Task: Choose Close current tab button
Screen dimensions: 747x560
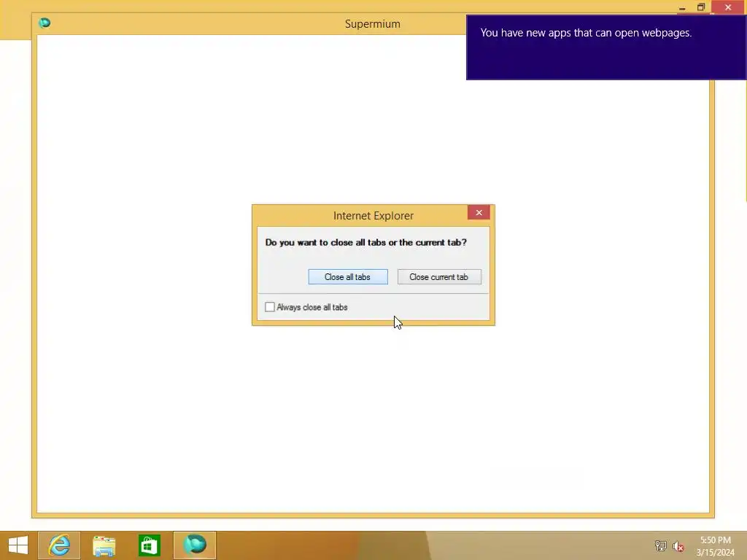Action: pyautogui.click(x=439, y=276)
